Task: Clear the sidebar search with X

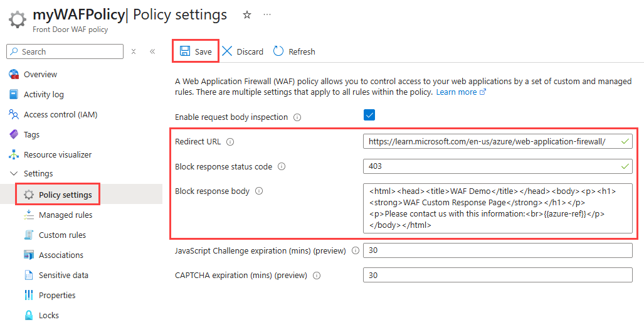Action: coord(134,51)
